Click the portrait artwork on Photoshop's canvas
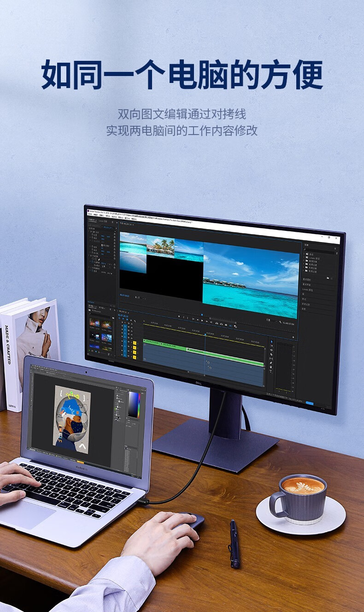The height and width of the screenshot is (612, 364). [x=71, y=419]
